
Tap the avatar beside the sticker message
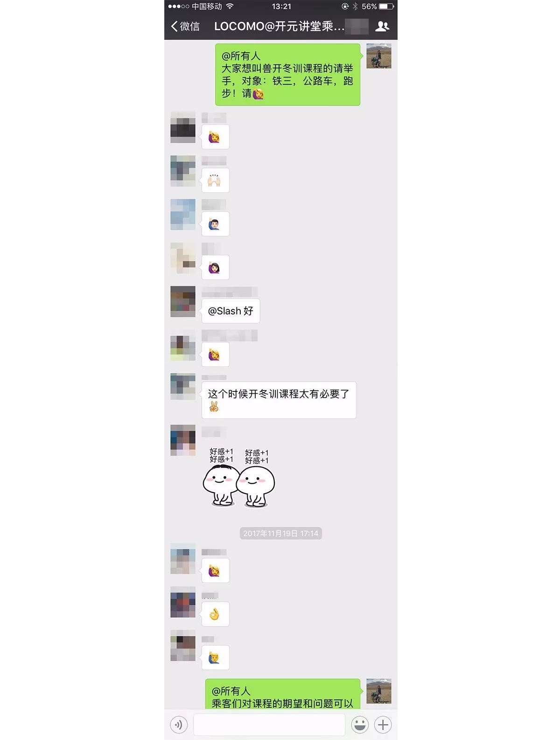(x=183, y=440)
